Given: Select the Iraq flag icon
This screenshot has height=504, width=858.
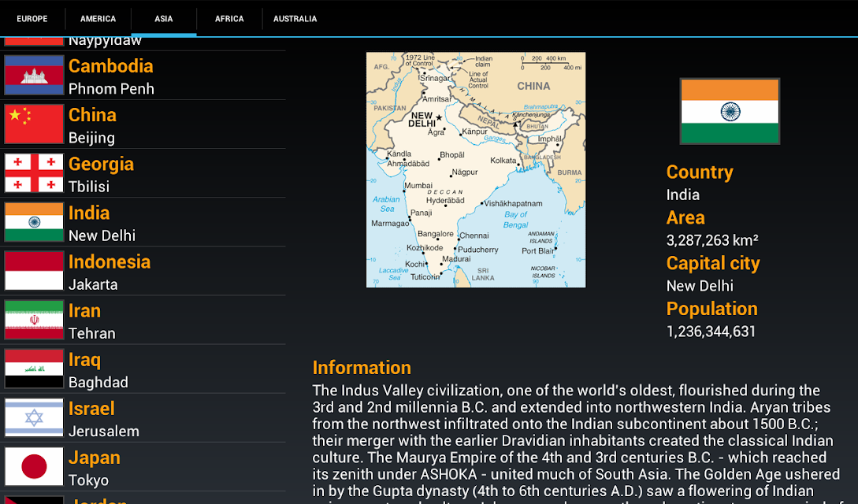Looking at the screenshot, I should coord(34,369).
